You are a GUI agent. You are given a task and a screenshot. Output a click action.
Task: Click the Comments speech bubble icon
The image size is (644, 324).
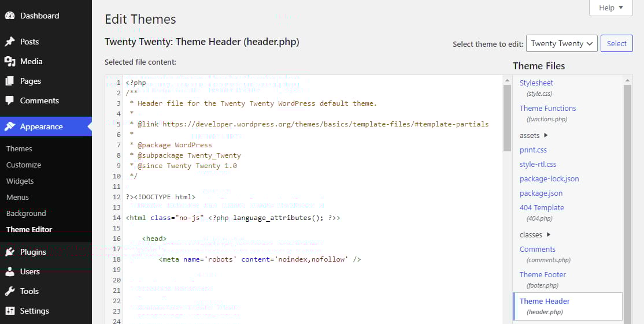pos(10,100)
